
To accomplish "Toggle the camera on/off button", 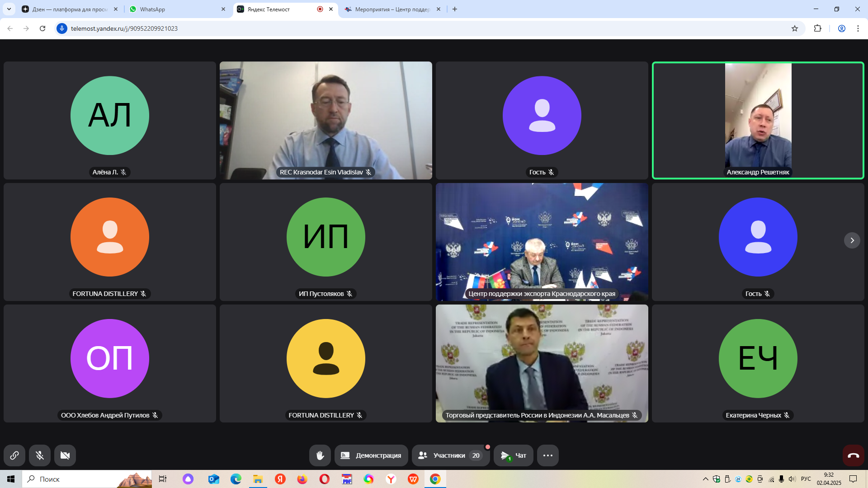I will [x=65, y=455].
